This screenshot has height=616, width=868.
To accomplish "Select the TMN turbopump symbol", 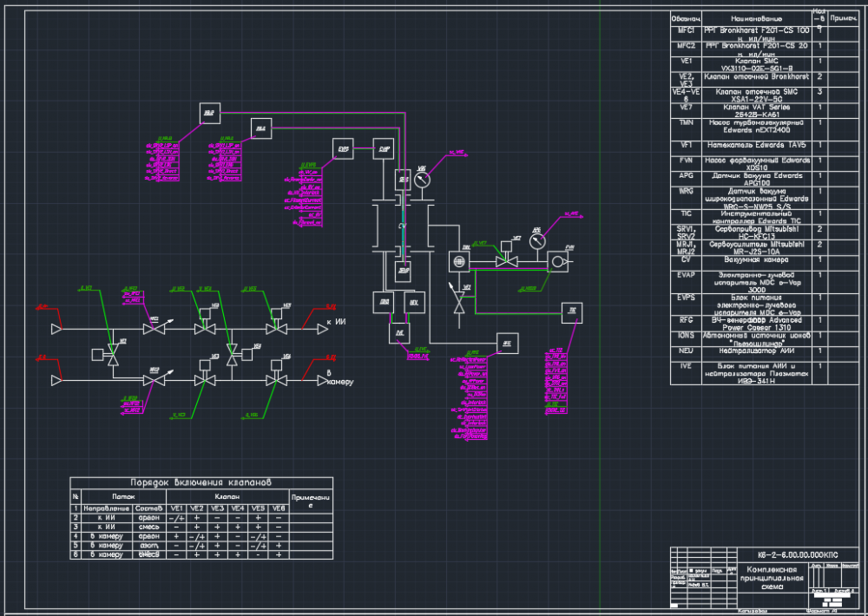I will pos(459,260).
